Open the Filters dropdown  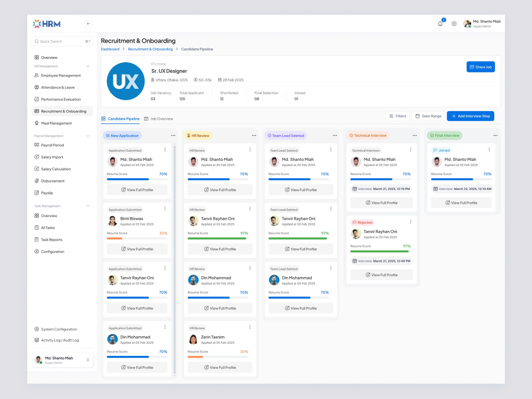(x=397, y=116)
